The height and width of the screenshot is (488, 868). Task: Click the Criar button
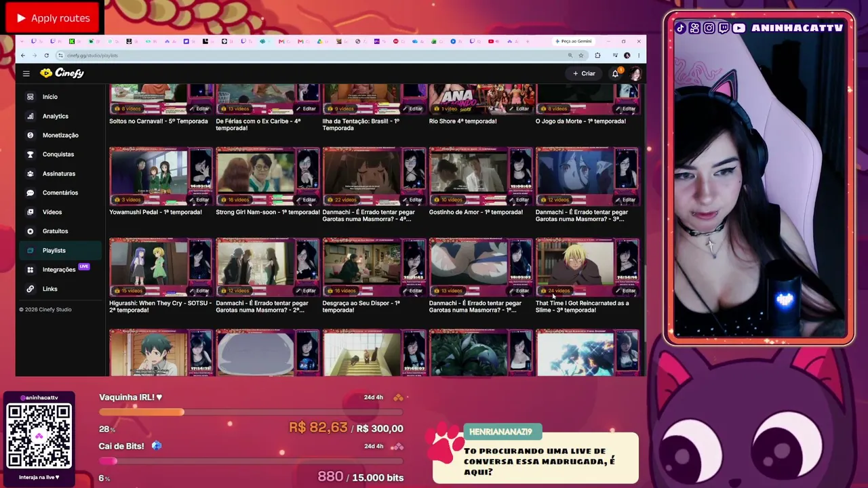click(x=584, y=73)
